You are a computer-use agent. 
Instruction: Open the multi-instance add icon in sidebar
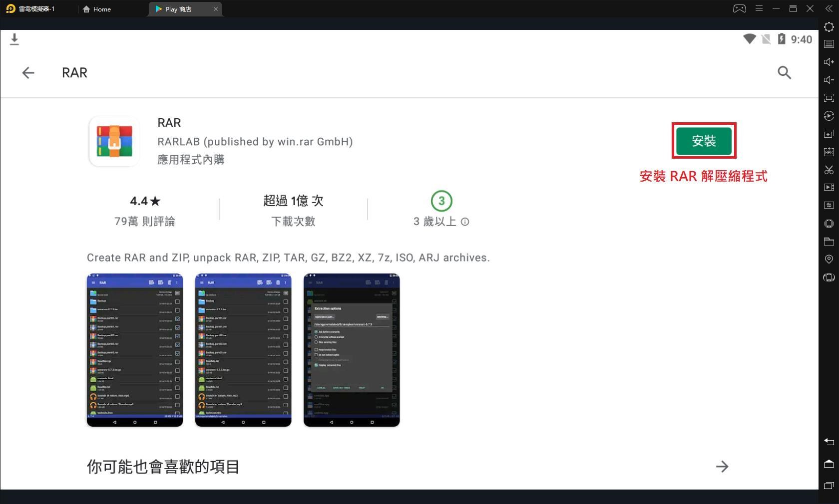tap(829, 134)
